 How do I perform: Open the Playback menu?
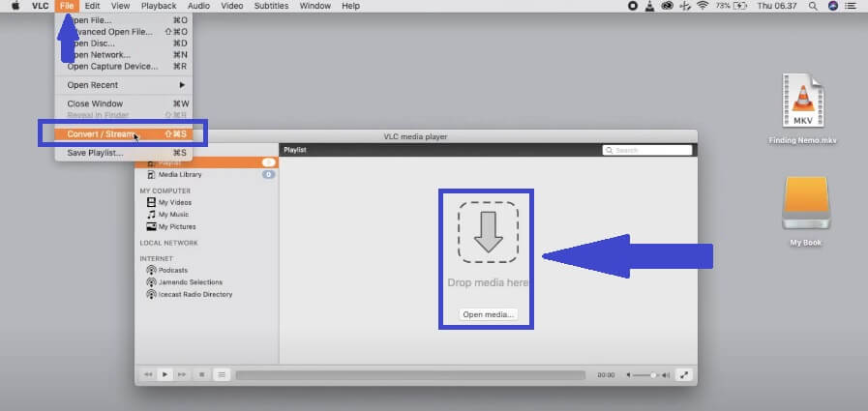[x=159, y=6]
